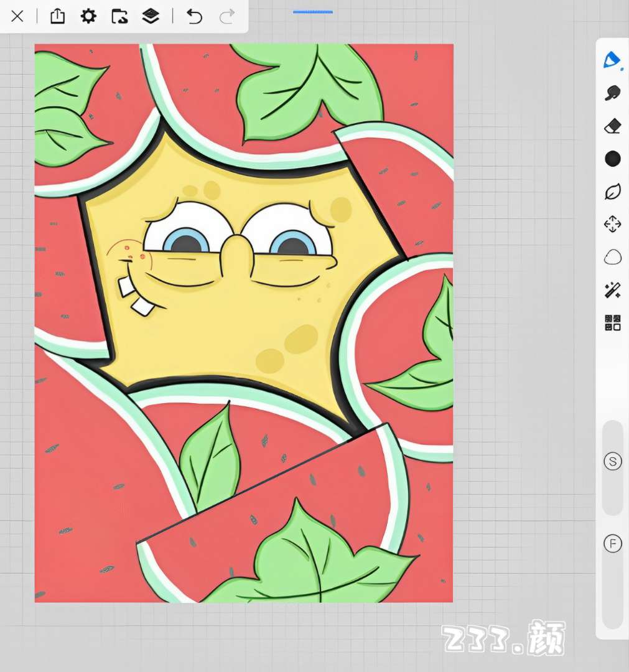Screen dimensions: 629x672
Task: Click the brush size S button
Action: coord(613,462)
